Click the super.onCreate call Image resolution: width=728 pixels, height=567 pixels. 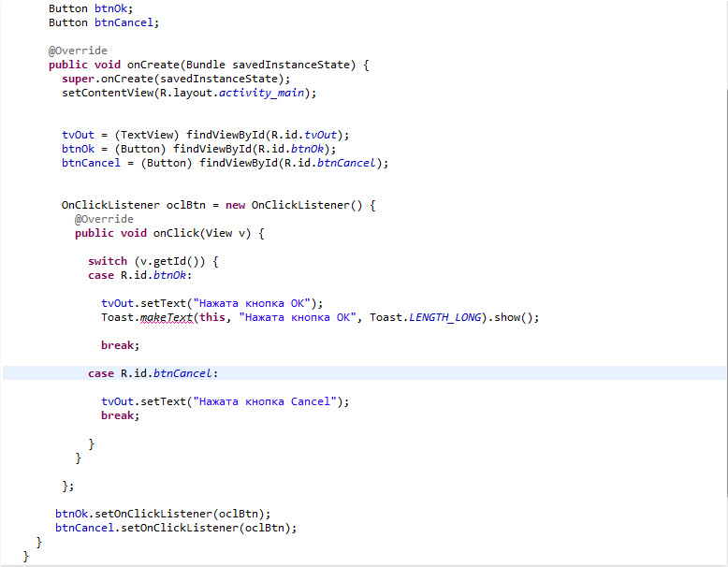(176, 79)
